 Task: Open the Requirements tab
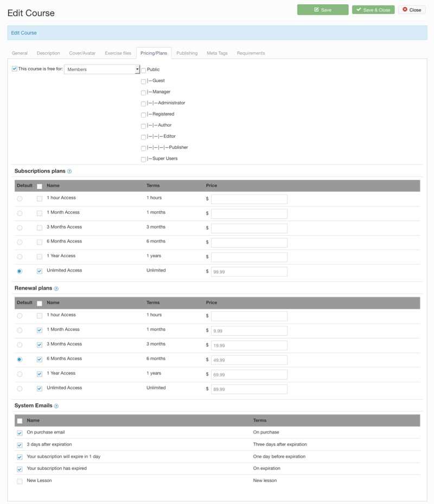coord(251,53)
